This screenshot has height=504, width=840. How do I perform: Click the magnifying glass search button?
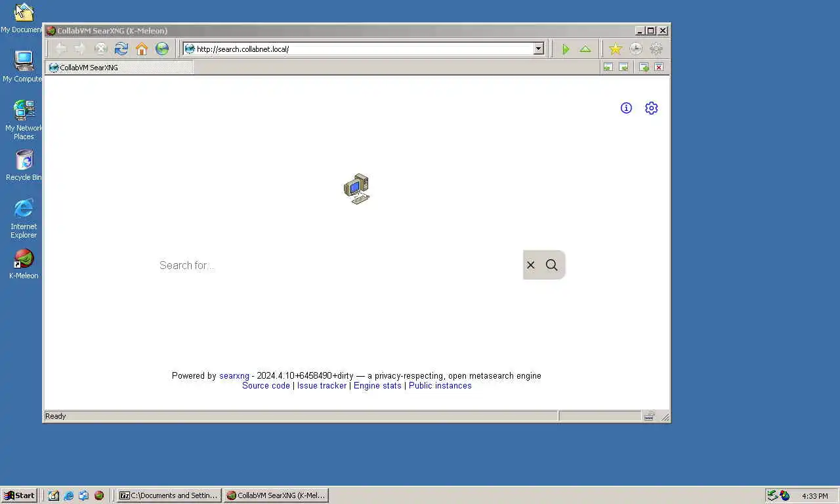click(x=551, y=265)
